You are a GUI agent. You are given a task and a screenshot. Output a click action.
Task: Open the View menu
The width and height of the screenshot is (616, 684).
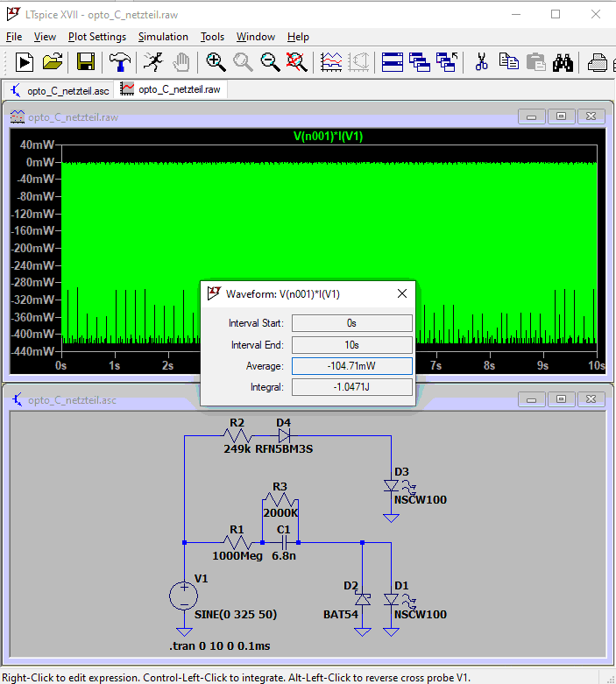pos(45,37)
